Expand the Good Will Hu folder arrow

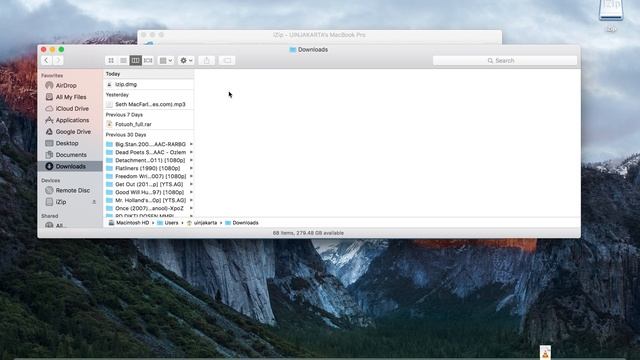[x=191, y=192]
